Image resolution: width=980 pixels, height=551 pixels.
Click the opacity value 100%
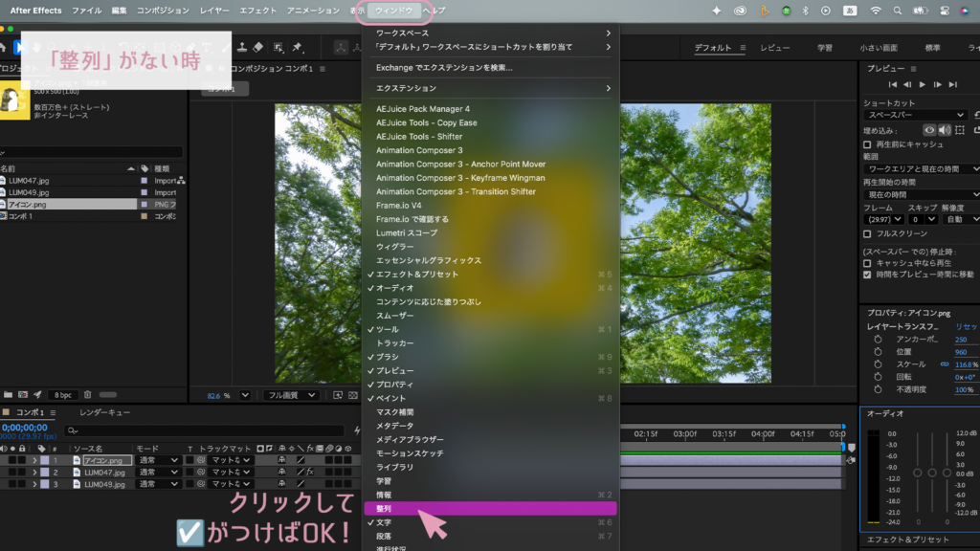[964, 390]
